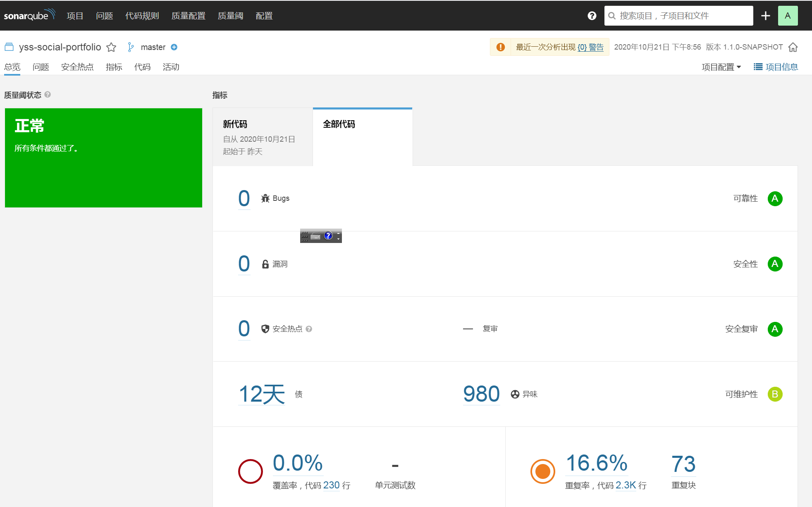Viewport: 812px width, 507px height.
Task: Click help icon after 安全热点 metric
Action: tap(309, 329)
